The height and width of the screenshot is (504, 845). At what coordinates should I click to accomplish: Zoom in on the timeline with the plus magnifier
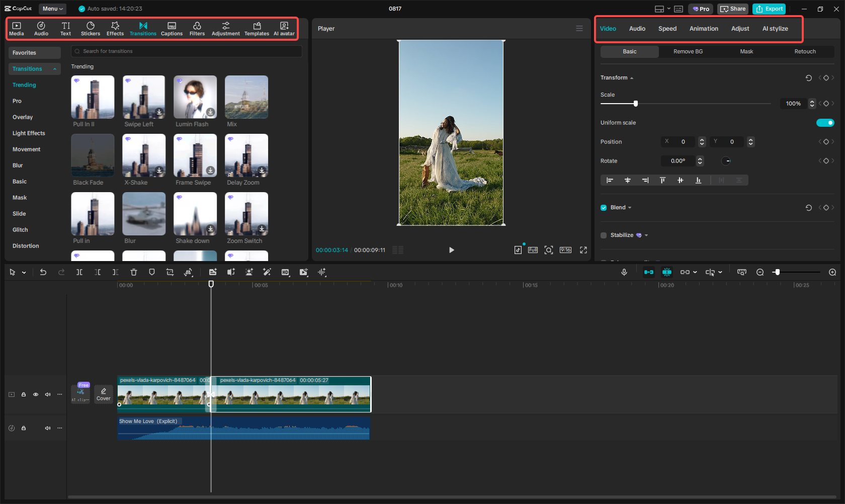(x=832, y=272)
